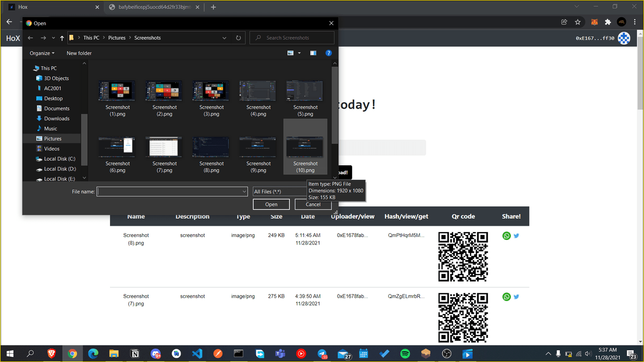Open the Extensions puzzle icon
The width and height of the screenshot is (644, 362).
pyautogui.click(x=608, y=22)
